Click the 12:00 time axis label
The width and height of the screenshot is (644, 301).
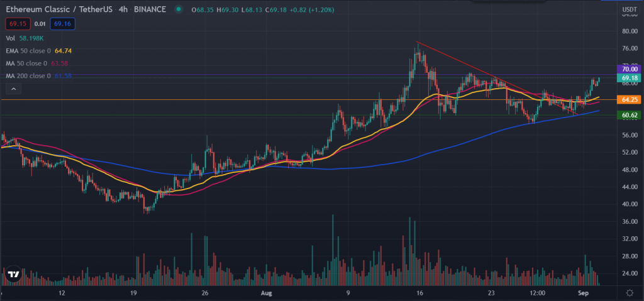click(x=537, y=293)
